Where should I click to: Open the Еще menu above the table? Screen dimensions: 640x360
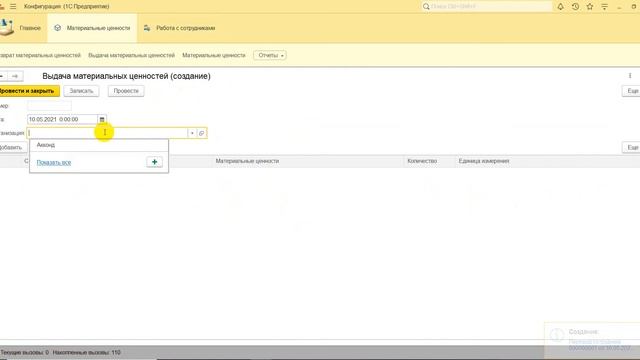coord(631,147)
